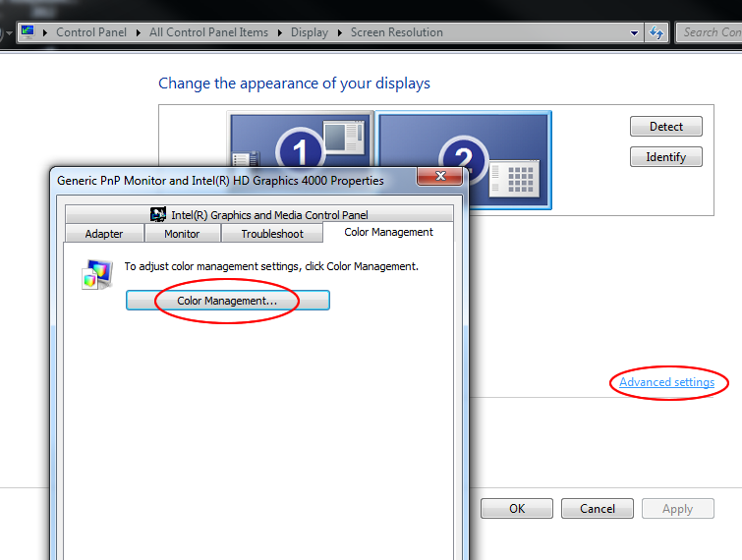This screenshot has width=742, height=560.
Task: Select the Color Management tab
Action: [388, 232]
